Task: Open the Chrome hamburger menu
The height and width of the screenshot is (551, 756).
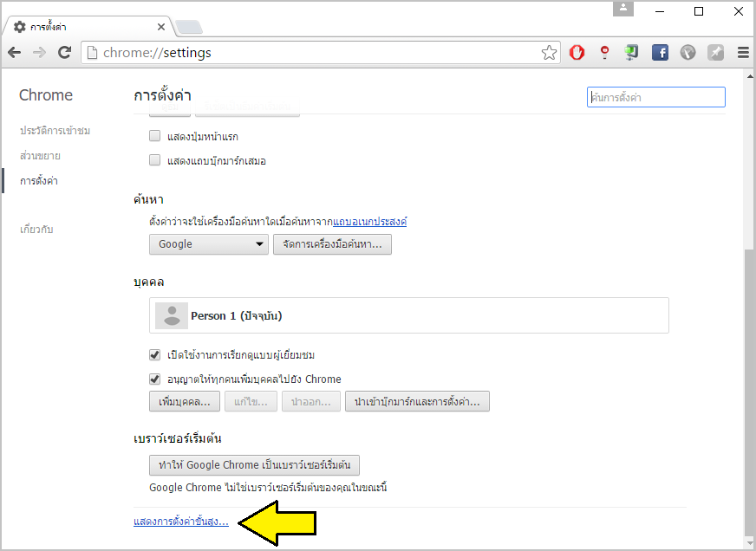Action: (743, 53)
